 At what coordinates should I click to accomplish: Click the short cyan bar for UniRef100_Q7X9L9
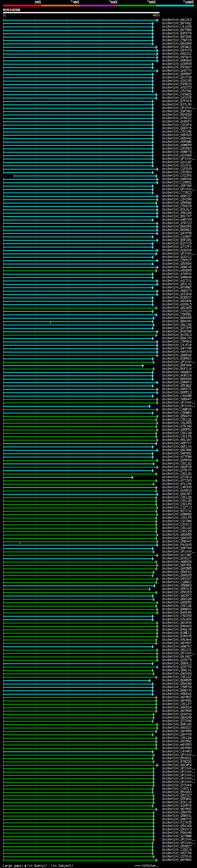68,477
